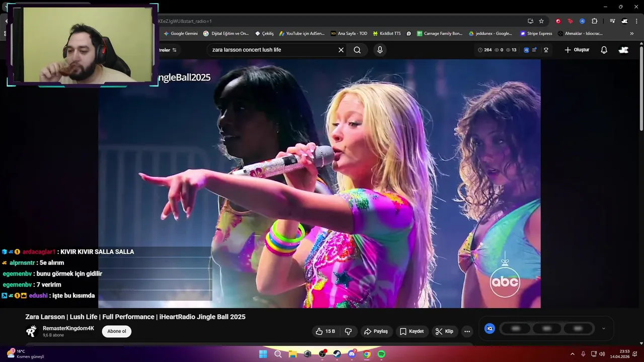Start voice search with the microphone icon
Screen dimensions: 644x362
click(x=380, y=50)
